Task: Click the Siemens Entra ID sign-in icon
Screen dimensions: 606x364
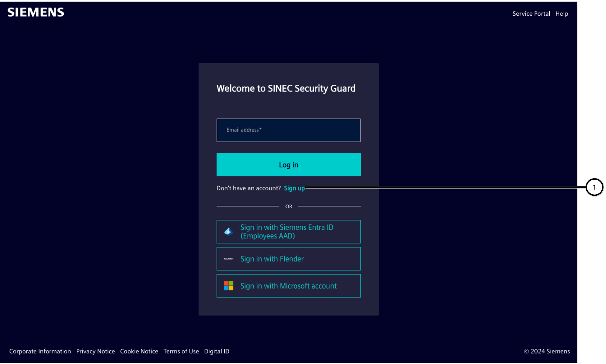Action: coord(228,231)
